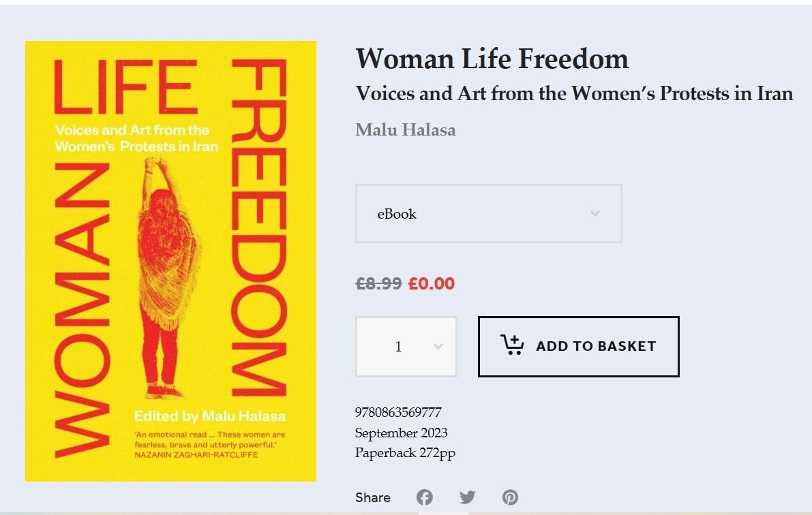
Task: Click the September 2023 publication date
Action: [x=401, y=433]
